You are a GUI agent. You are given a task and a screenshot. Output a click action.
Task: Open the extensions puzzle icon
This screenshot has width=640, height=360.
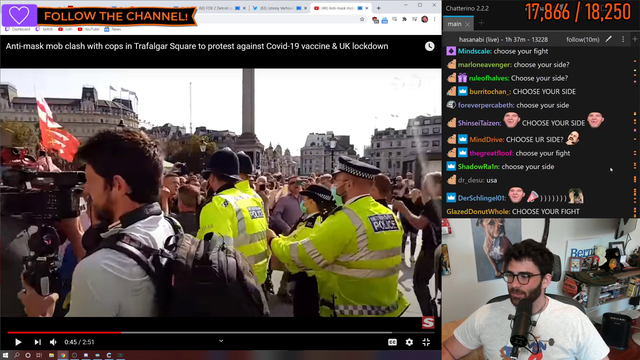tap(404, 19)
